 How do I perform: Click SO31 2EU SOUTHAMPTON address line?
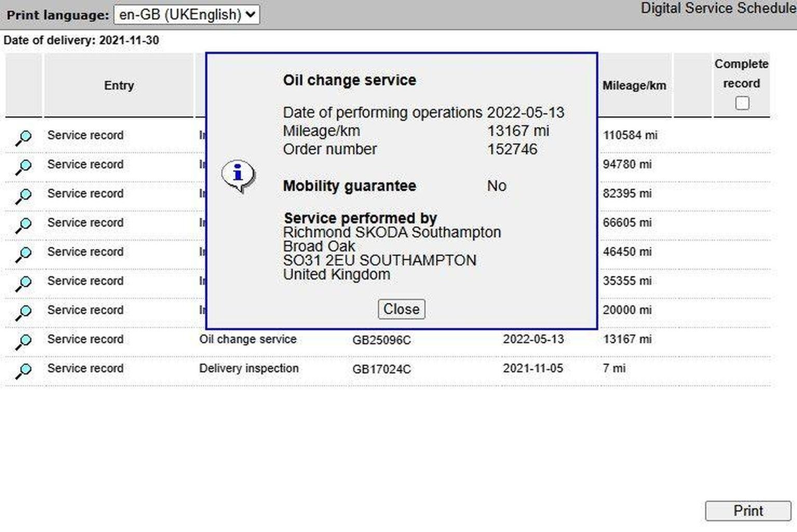[379, 260]
